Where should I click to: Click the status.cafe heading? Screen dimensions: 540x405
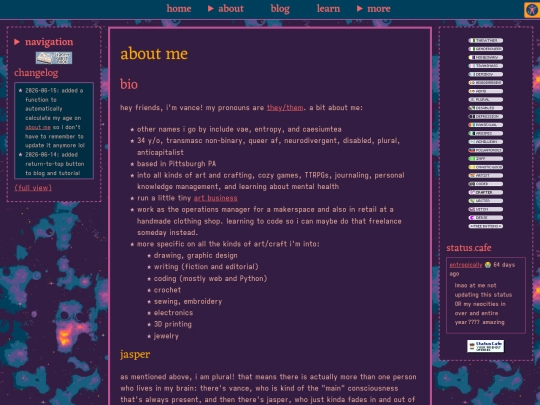[x=469, y=248]
